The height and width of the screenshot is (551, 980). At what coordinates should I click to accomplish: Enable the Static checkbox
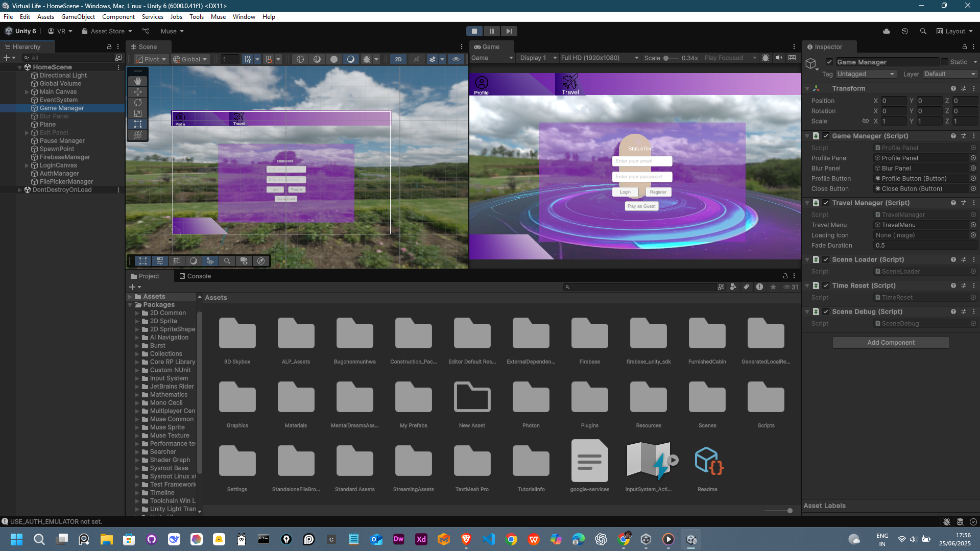tap(945, 62)
